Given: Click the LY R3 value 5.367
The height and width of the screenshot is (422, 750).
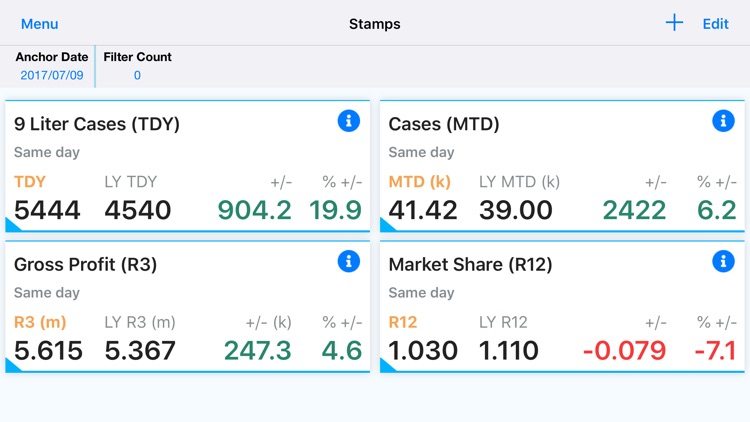Looking at the screenshot, I should (x=140, y=351).
